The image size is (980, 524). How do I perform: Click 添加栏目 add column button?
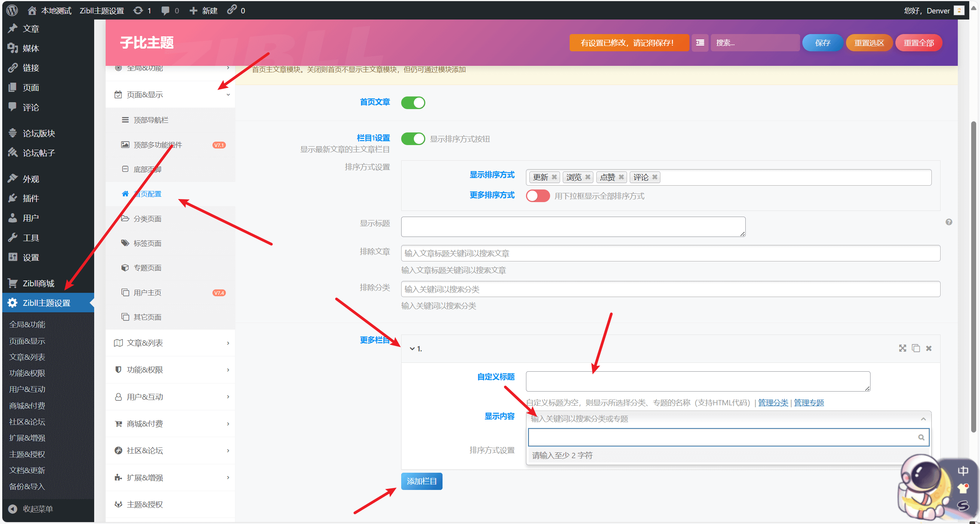[x=421, y=481]
